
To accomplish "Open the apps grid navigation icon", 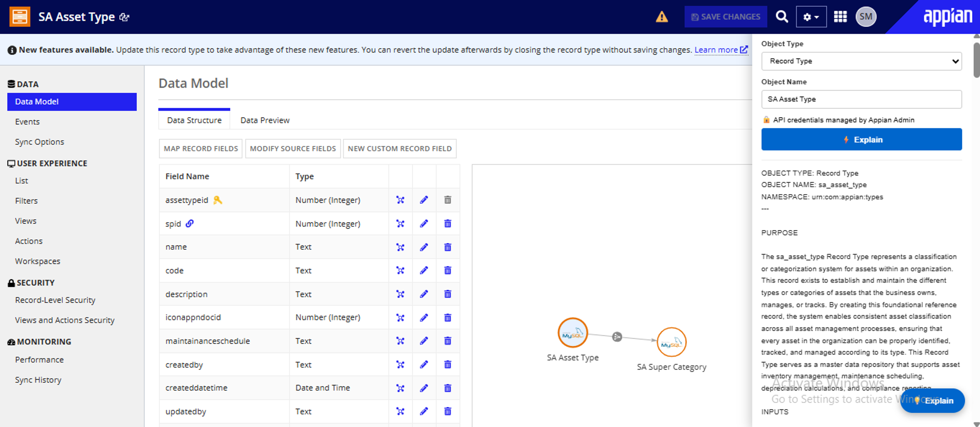I will (840, 17).
